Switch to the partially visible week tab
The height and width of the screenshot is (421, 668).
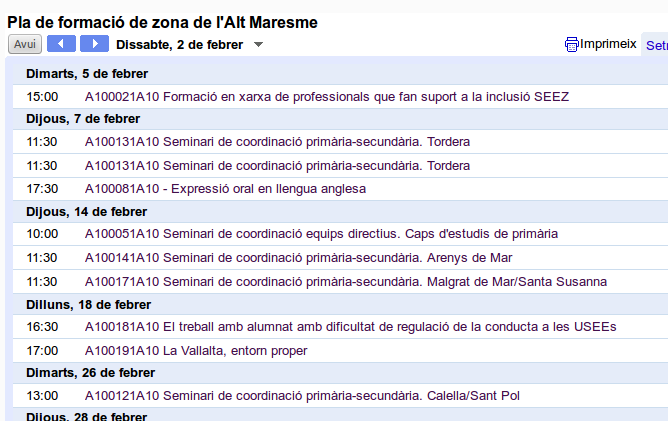pyautogui.click(x=656, y=45)
